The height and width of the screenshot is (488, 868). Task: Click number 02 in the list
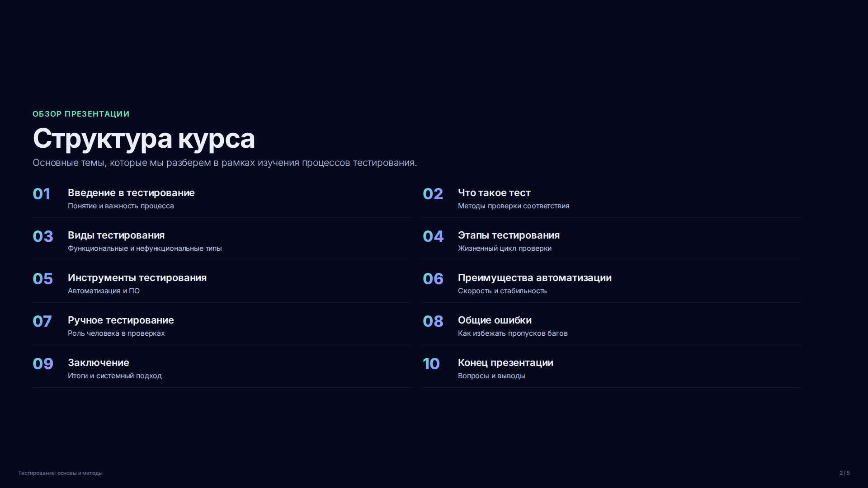[433, 194]
